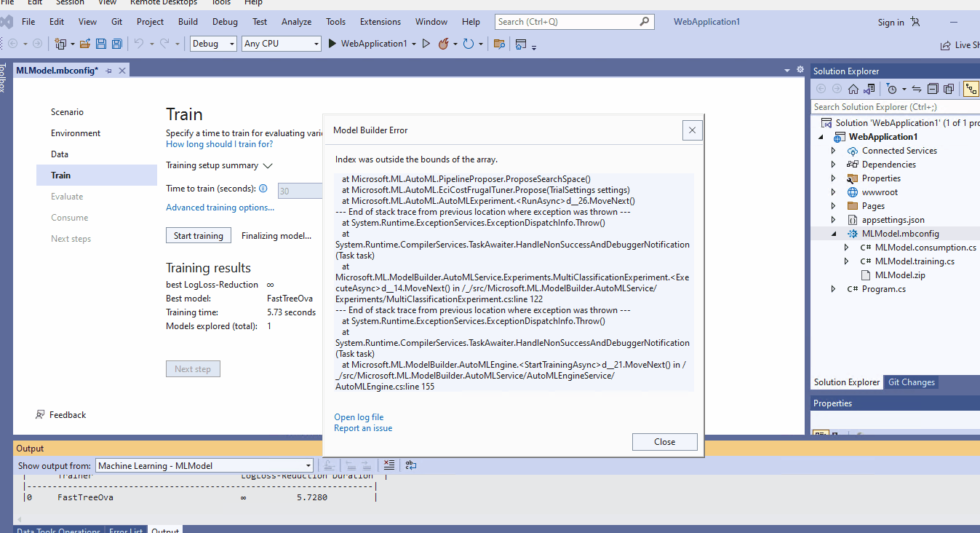Open the Build menu
980x533 pixels.
click(x=188, y=22)
